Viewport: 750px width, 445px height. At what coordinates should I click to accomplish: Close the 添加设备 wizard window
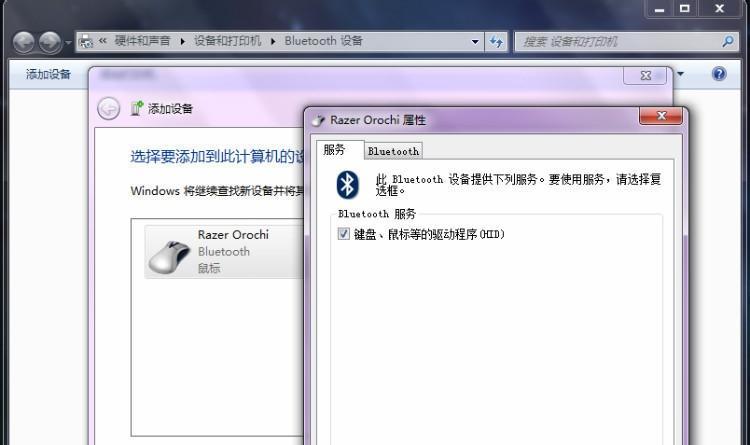coord(645,75)
